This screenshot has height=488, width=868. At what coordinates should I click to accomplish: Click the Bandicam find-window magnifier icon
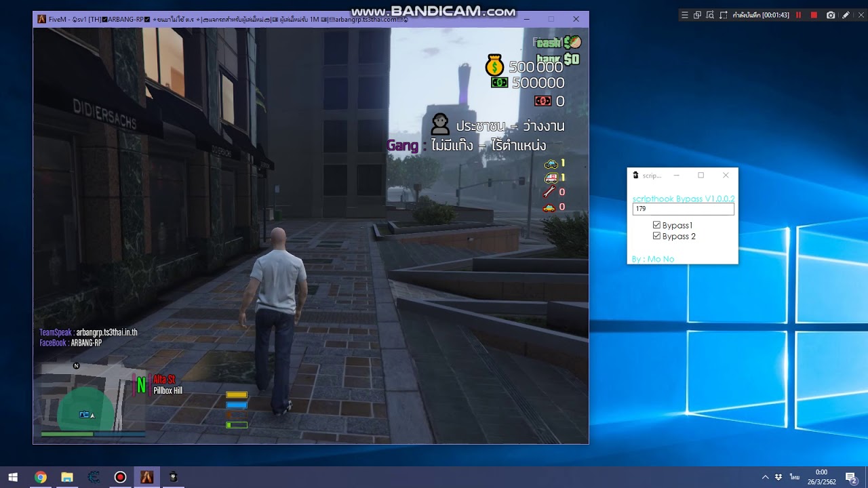(x=710, y=15)
